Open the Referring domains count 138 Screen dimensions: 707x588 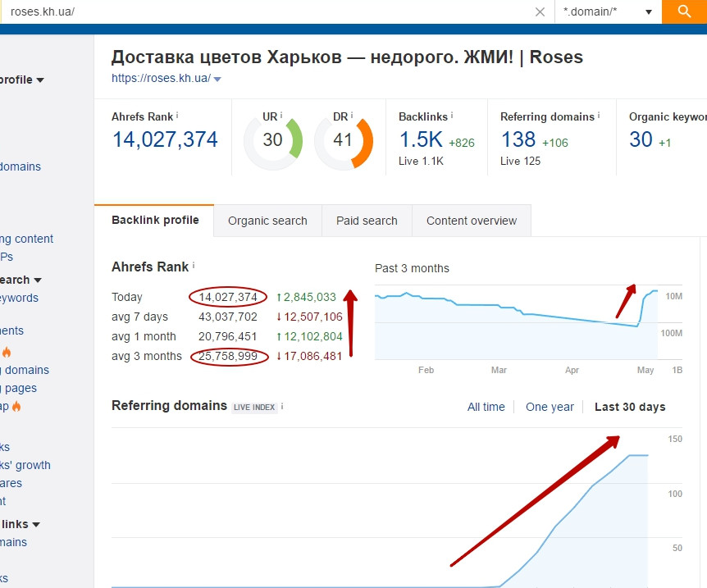tap(518, 139)
